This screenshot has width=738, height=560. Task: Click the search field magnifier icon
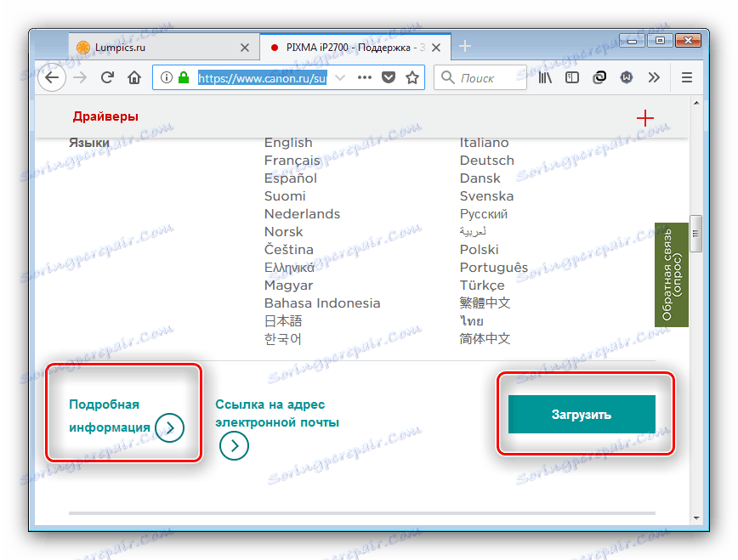tap(447, 77)
